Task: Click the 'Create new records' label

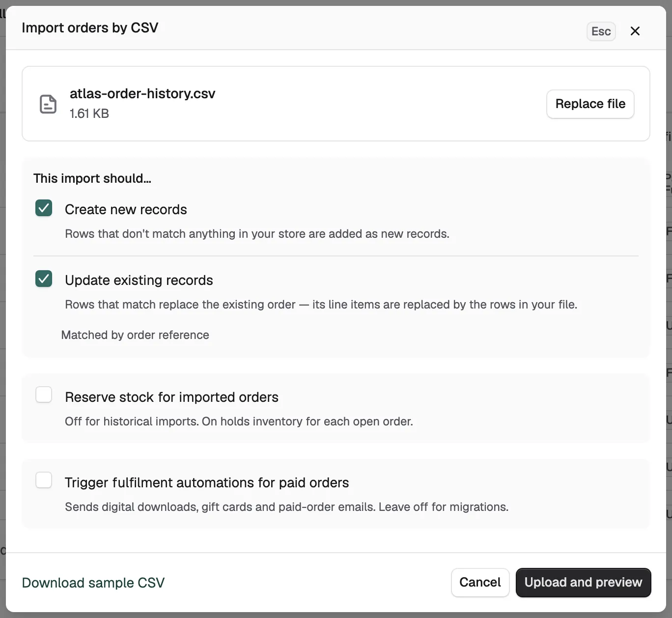Action: pos(126,210)
